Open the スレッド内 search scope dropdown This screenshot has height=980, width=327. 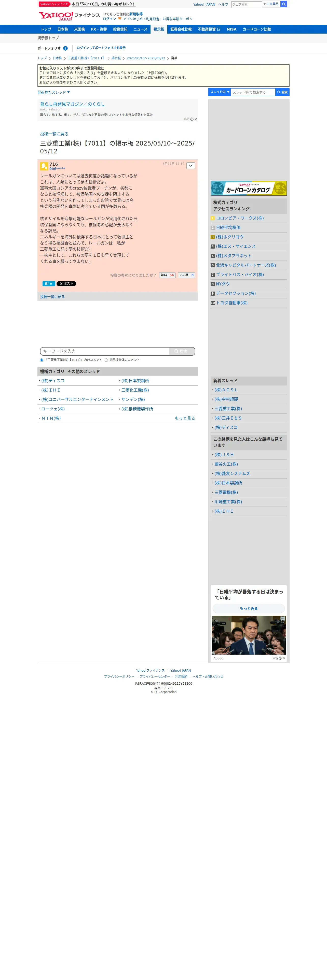coord(219,92)
